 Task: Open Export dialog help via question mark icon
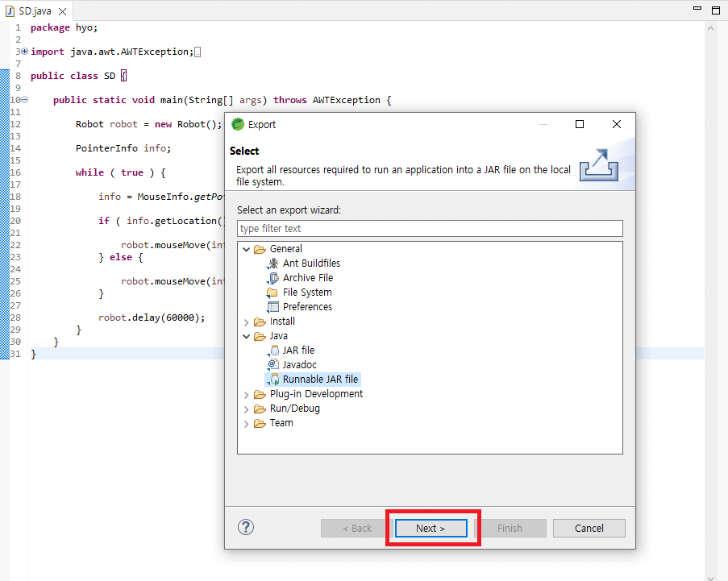pyautogui.click(x=246, y=527)
